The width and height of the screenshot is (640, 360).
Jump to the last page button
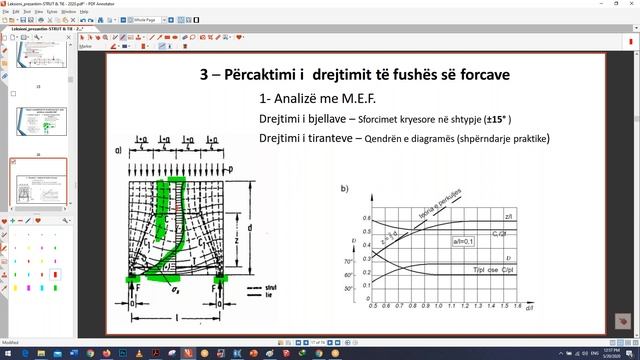coord(338,342)
